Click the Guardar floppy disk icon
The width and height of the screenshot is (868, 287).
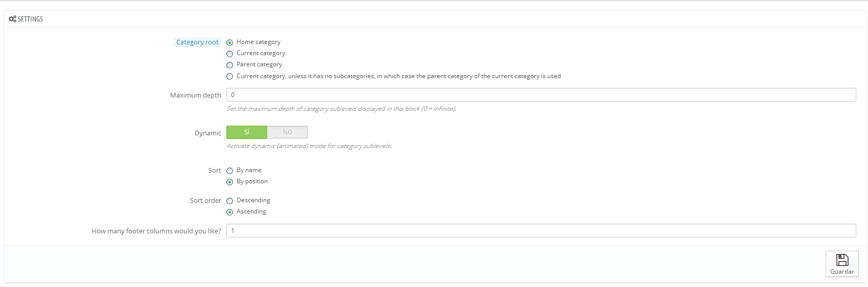pyautogui.click(x=842, y=260)
